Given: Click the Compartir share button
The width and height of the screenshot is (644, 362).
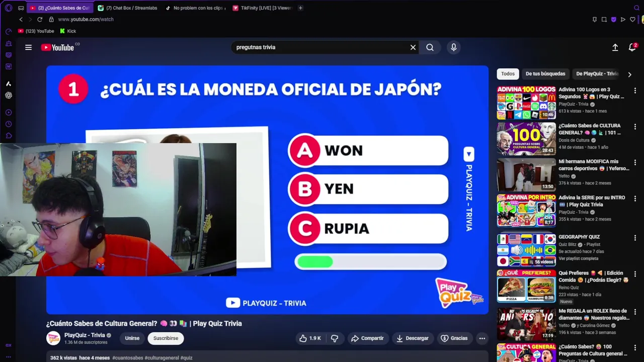Looking at the screenshot, I should click(x=367, y=338).
